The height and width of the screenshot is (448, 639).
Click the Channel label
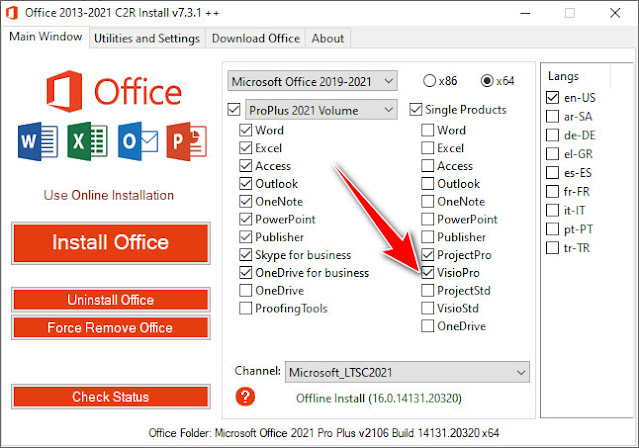(258, 371)
